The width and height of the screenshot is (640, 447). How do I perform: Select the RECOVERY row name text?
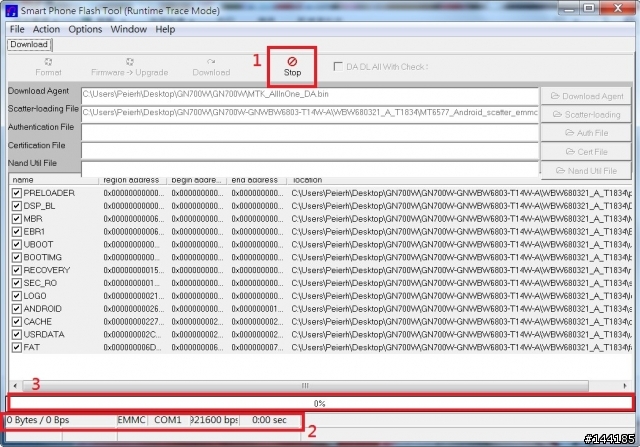pyautogui.click(x=47, y=270)
